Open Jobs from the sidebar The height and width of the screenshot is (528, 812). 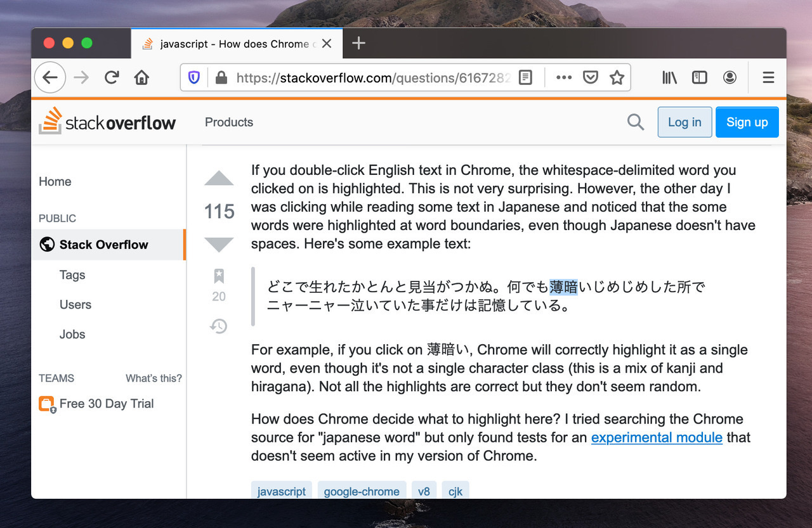72,334
